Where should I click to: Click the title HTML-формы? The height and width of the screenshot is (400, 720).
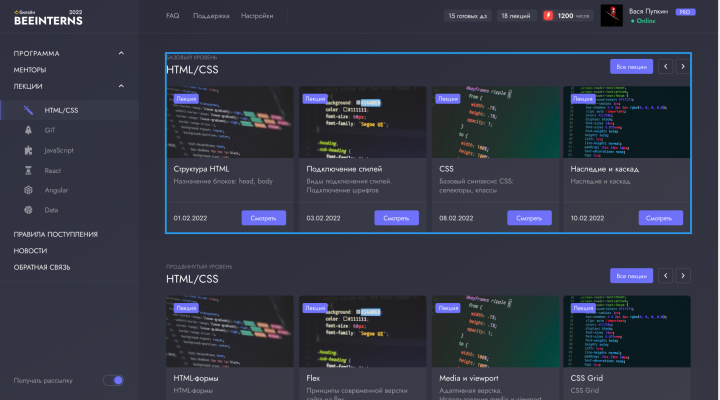click(196, 378)
